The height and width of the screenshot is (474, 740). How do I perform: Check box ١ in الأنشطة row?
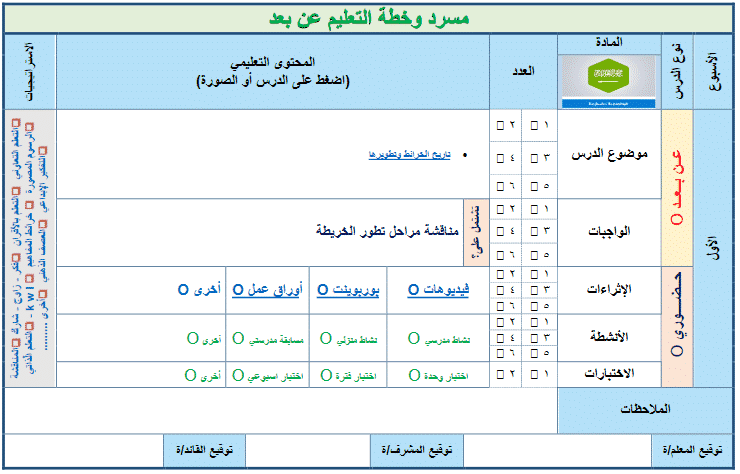534,322
